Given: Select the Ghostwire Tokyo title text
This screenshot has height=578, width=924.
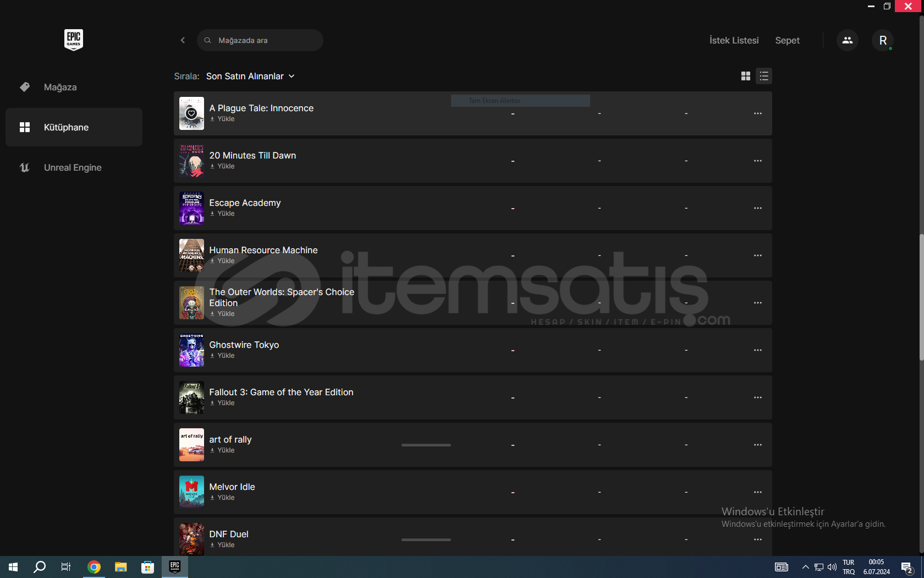Looking at the screenshot, I should click(244, 345).
